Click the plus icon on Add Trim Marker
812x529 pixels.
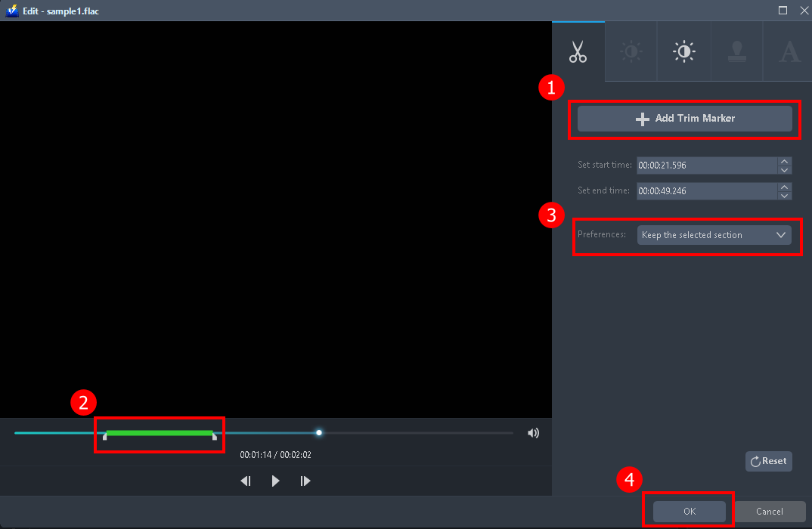pos(643,119)
